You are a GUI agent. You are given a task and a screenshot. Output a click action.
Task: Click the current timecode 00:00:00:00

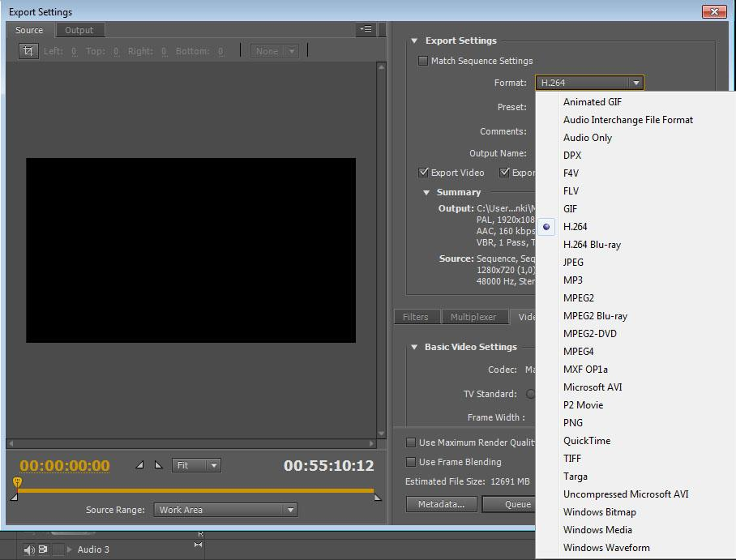pos(65,465)
